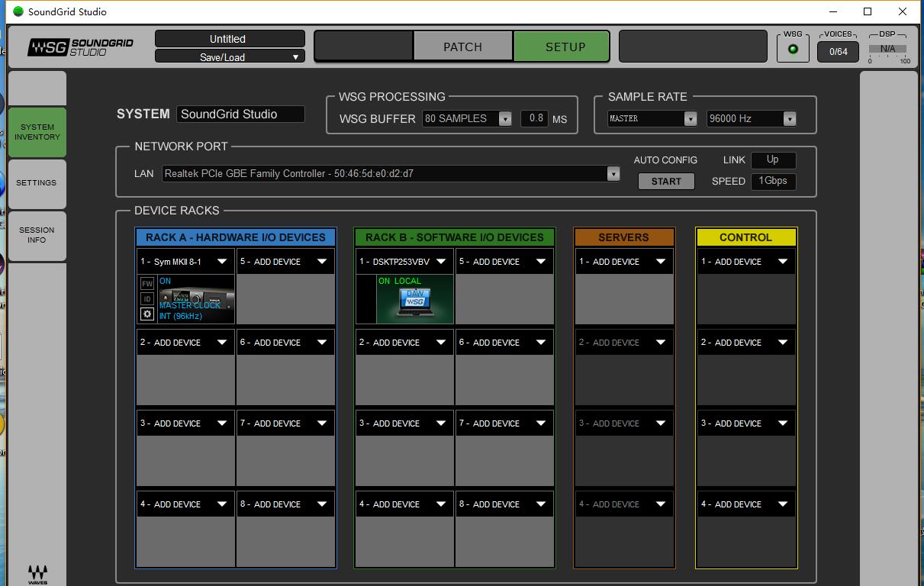Expand the 96000 Hz sample rate dropdown
Screen dimensions: 924x586
coord(789,119)
